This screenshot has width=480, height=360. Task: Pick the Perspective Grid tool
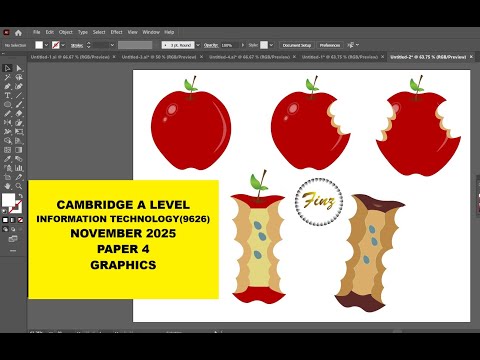pos(19,141)
